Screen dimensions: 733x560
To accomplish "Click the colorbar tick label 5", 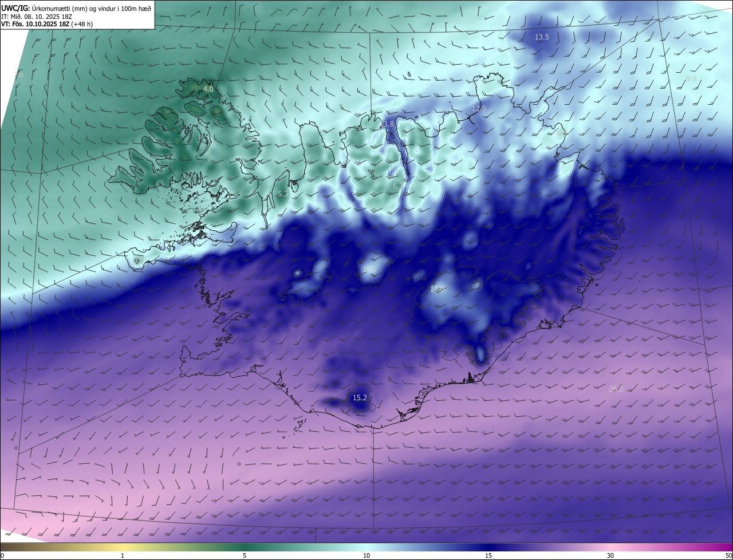I will [245, 555].
